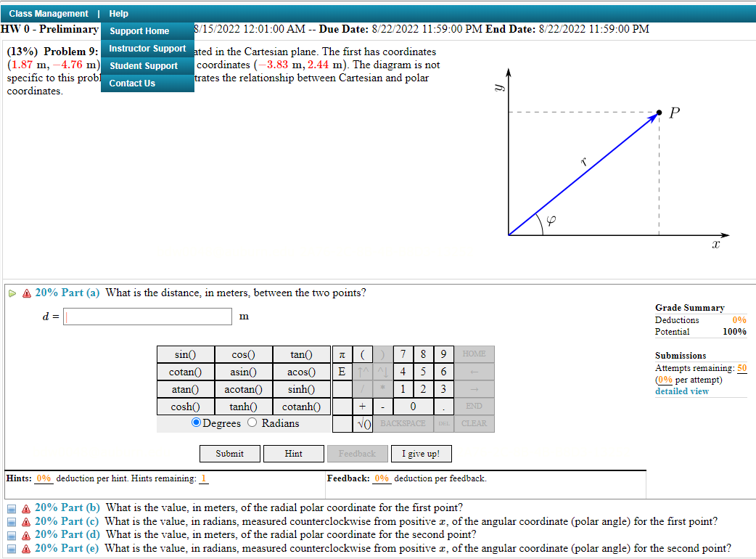Expand the Part (c) question section
This screenshot has height=559, width=756.
click(x=10, y=521)
